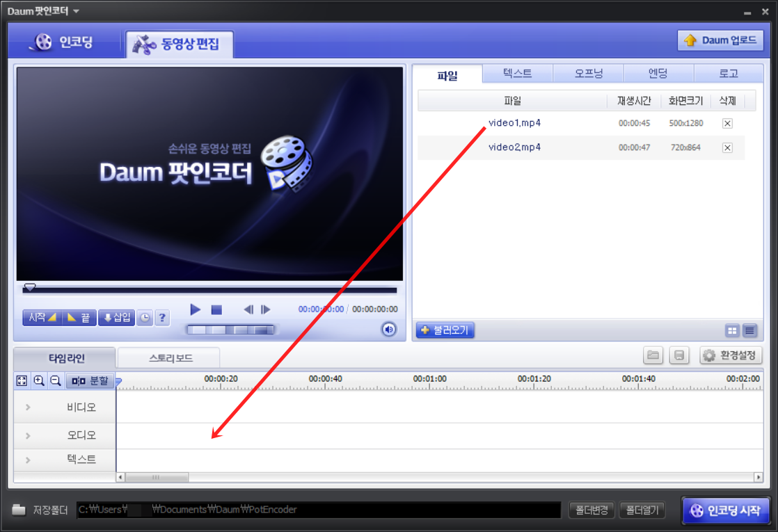Open the 동영상편집 tab
The width and height of the screenshot is (778, 532).
click(180, 44)
